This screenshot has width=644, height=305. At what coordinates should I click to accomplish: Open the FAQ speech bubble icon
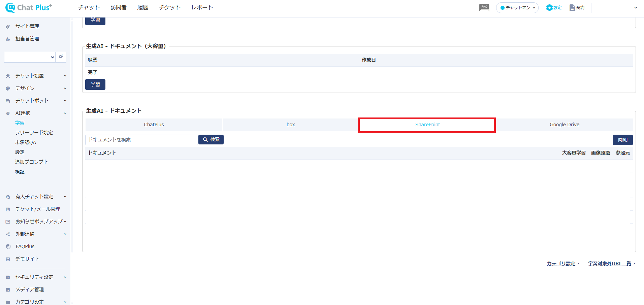[484, 7]
